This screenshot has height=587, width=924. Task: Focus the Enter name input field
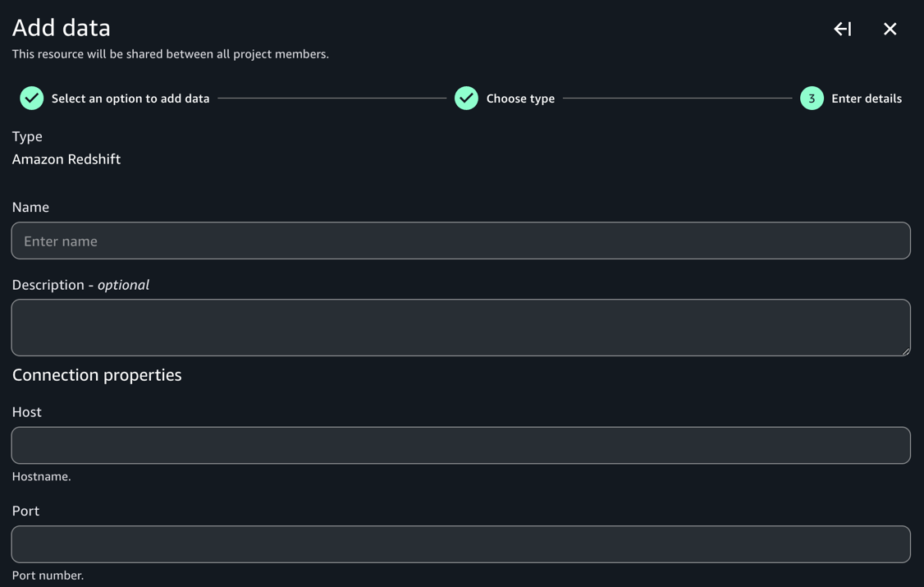coord(460,241)
